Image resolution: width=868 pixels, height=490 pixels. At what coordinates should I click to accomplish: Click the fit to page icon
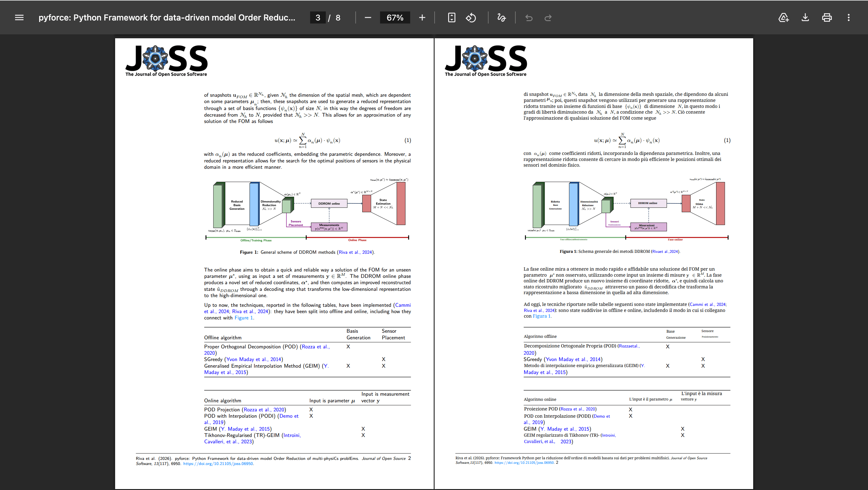[451, 17]
